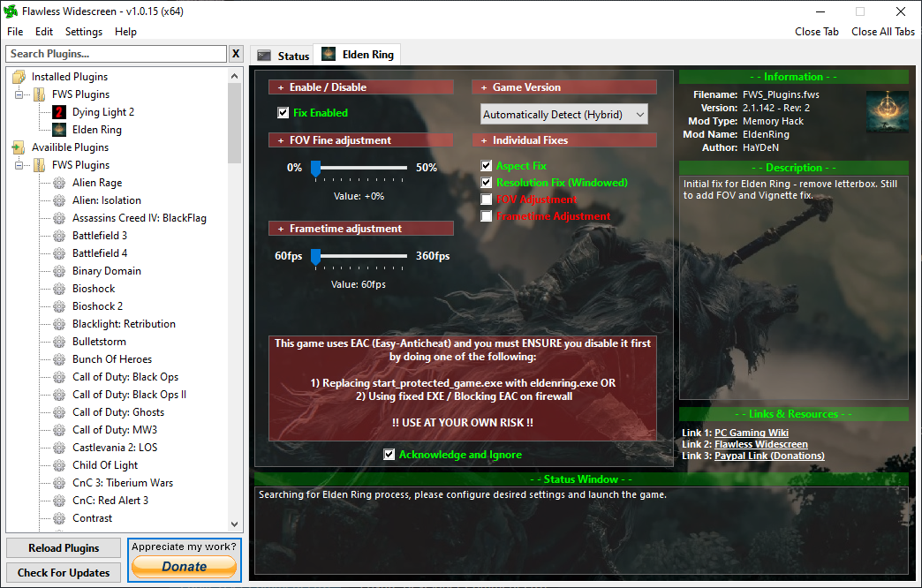Enable the FOV Adjustment checkbox
This screenshot has width=922, height=588.
pyautogui.click(x=487, y=200)
